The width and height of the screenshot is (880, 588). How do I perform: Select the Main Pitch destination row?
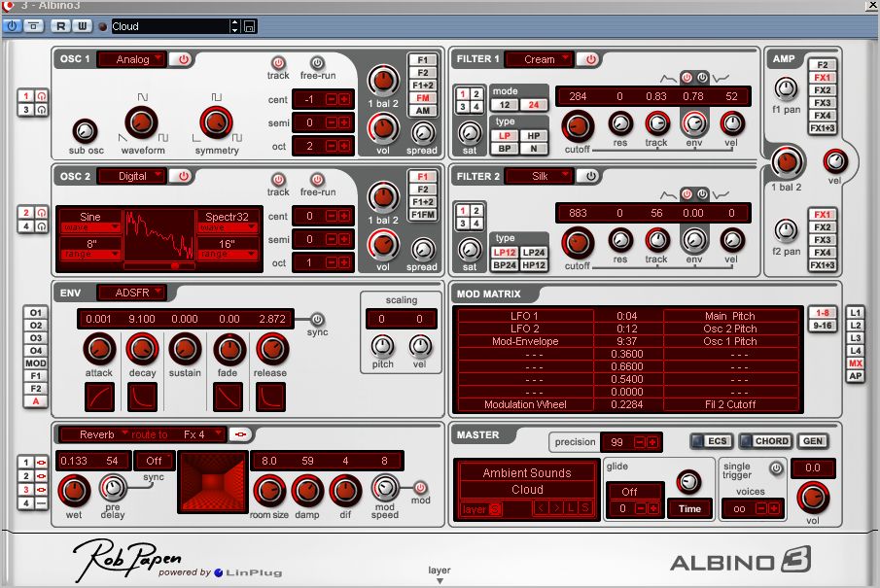(x=730, y=316)
